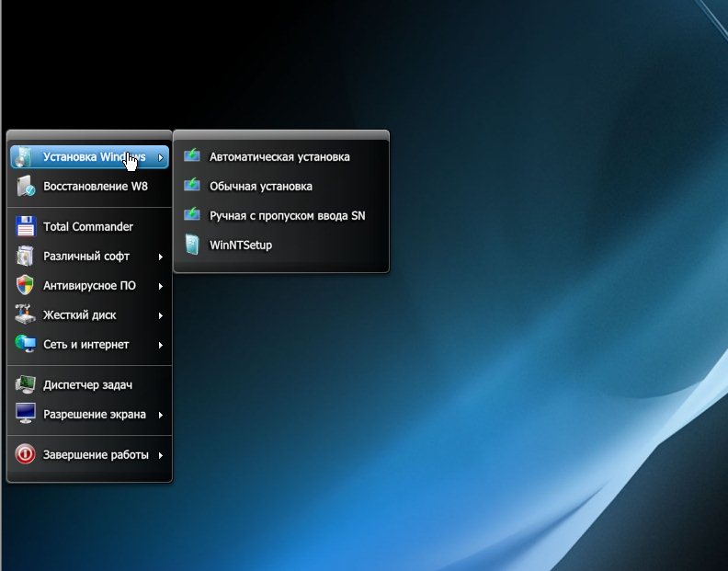
Task: Click the Сеть и интернет globe icon
Action: pyautogui.click(x=26, y=345)
